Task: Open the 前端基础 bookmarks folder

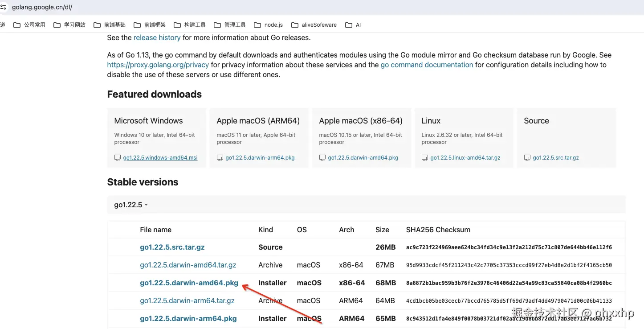Action: [110, 25]
